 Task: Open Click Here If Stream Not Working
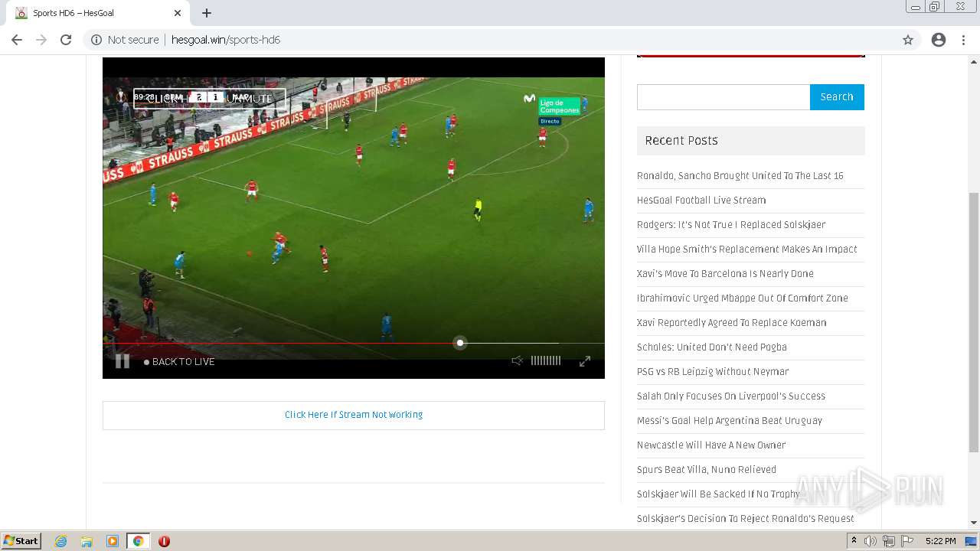coord(354,415)
